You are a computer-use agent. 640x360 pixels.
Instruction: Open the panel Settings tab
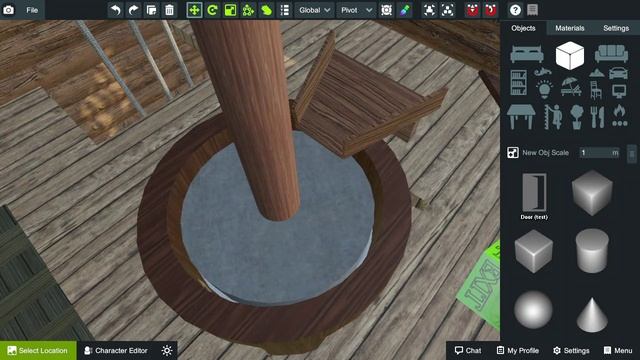[616, 28]
